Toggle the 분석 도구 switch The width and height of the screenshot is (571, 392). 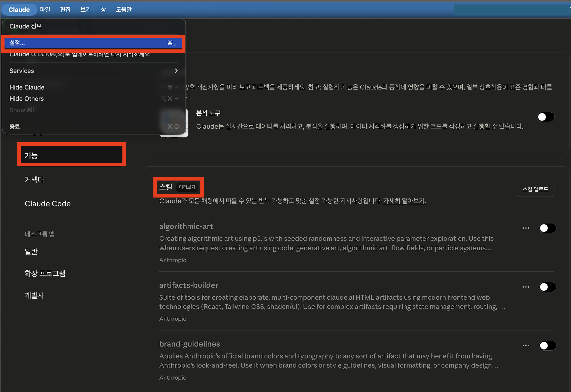coord(546,117)
